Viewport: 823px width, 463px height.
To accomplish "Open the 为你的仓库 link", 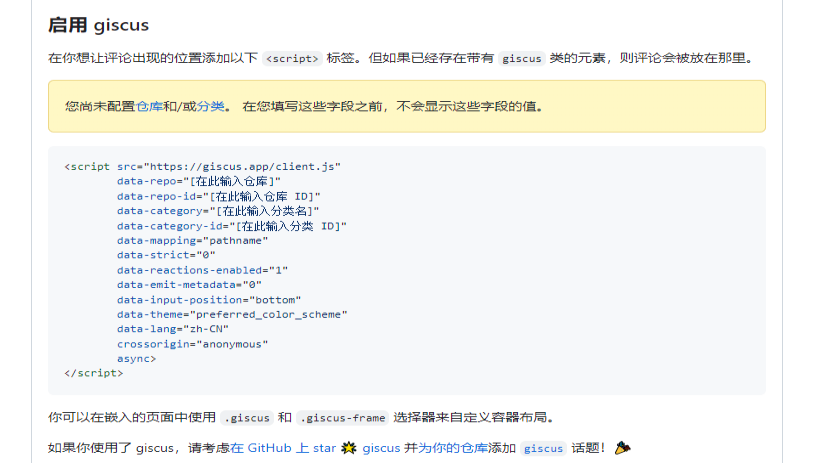I will coord(452,448).
